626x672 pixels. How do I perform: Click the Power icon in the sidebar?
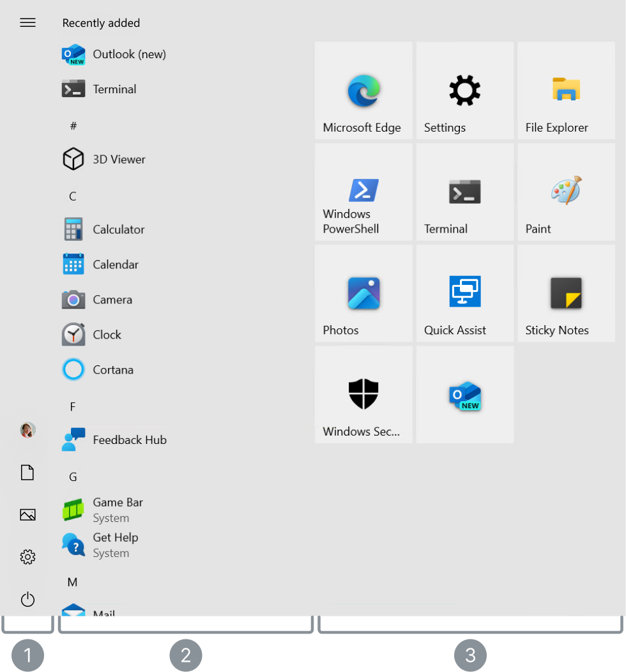click(27, 599)
